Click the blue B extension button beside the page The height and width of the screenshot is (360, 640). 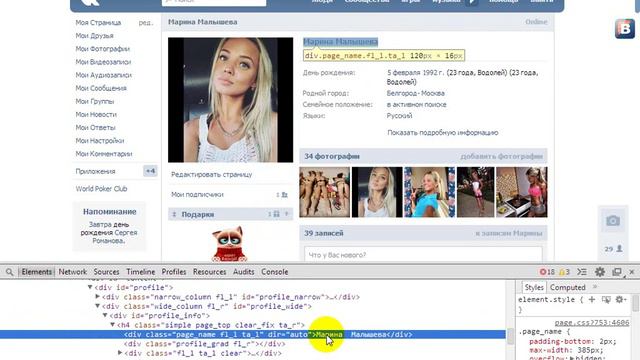tap(624, 28)
